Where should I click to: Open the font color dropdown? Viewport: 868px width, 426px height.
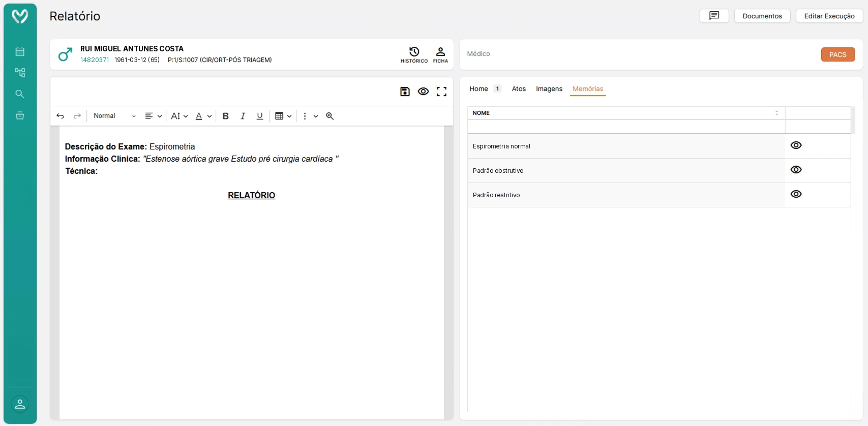point(203,116)
